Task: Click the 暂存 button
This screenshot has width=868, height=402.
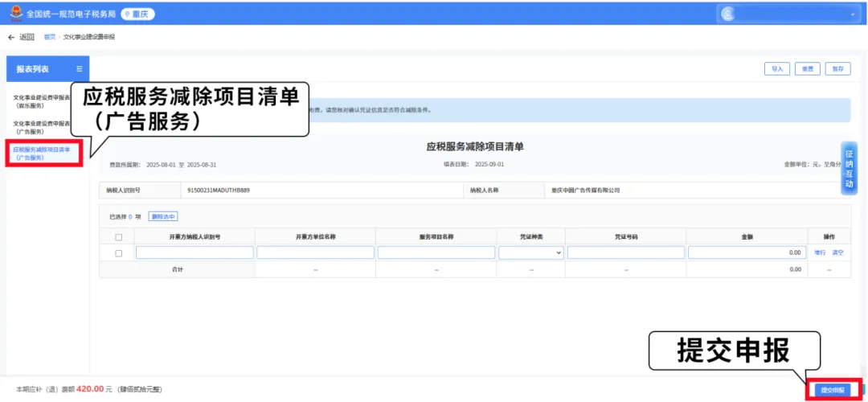Action: pos(838,69)
